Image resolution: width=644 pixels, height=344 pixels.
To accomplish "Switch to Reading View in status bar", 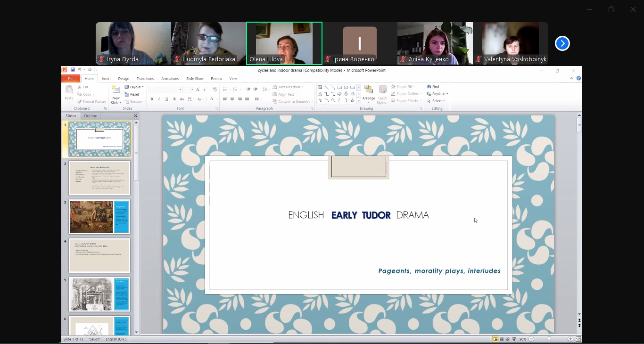I will [x=507, y=339].
